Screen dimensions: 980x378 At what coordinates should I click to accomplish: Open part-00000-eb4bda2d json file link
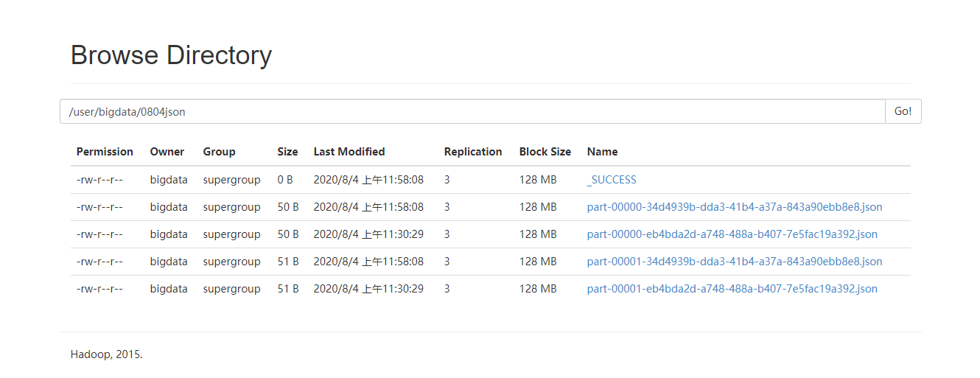click(x=732, y=234)
